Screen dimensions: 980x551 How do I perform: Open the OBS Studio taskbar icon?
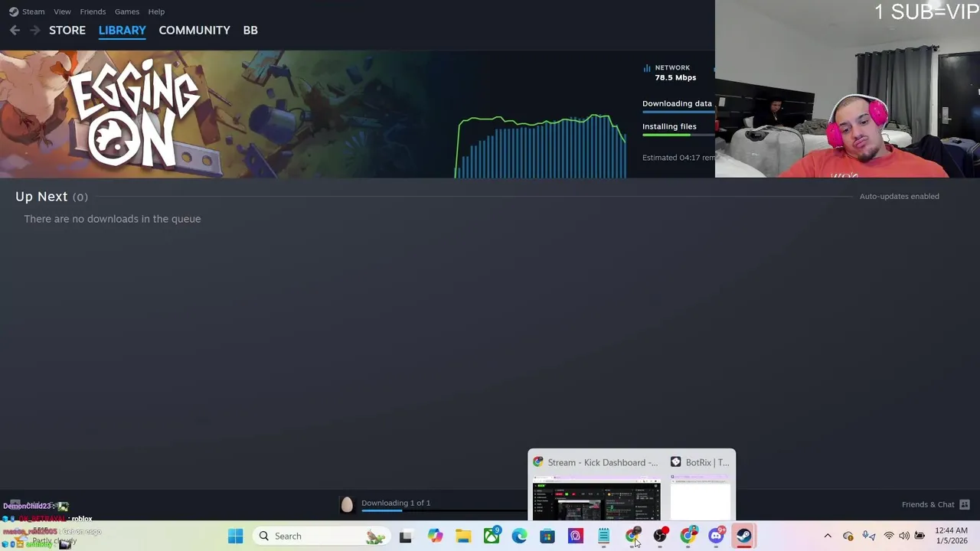pos(660,536)
